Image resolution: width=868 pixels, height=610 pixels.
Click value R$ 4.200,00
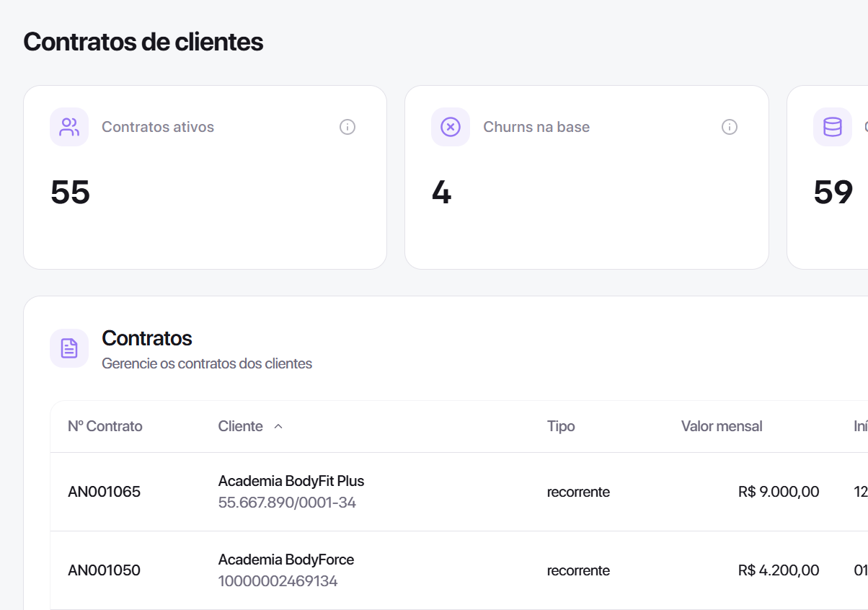[779, 570]
